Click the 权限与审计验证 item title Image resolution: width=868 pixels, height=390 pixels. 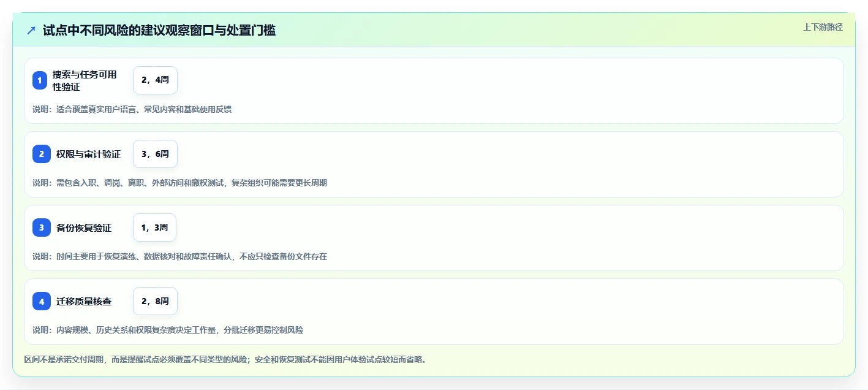tap(88, 155)
